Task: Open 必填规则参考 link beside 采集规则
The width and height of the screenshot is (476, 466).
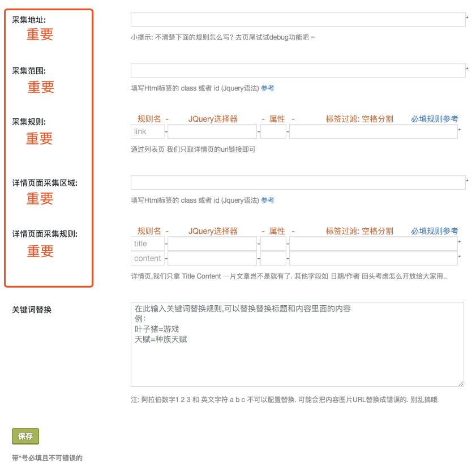Action: click(435, 119)
